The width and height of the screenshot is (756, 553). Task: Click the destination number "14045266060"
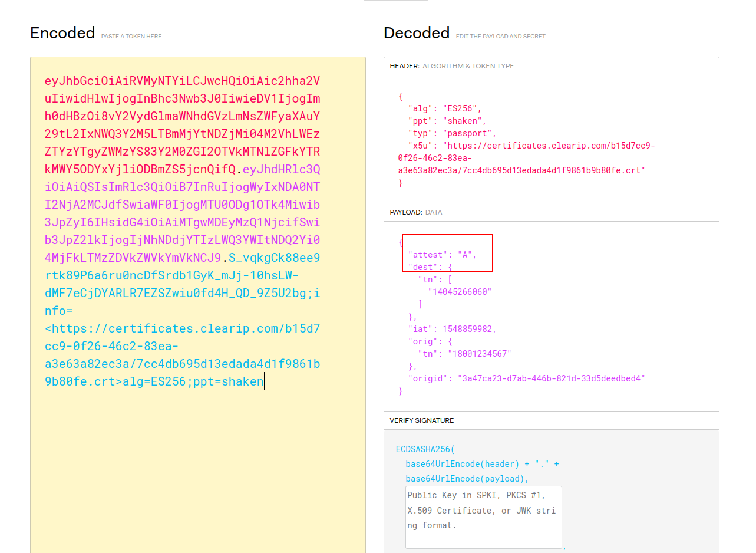460,292
